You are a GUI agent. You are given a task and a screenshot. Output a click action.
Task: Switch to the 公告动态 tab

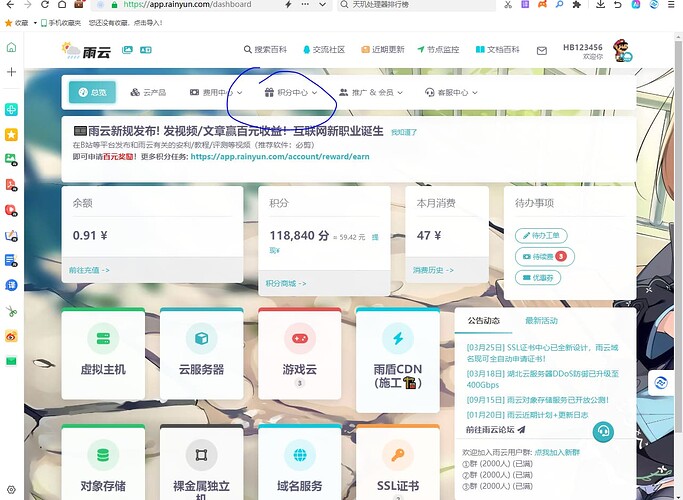484,321
